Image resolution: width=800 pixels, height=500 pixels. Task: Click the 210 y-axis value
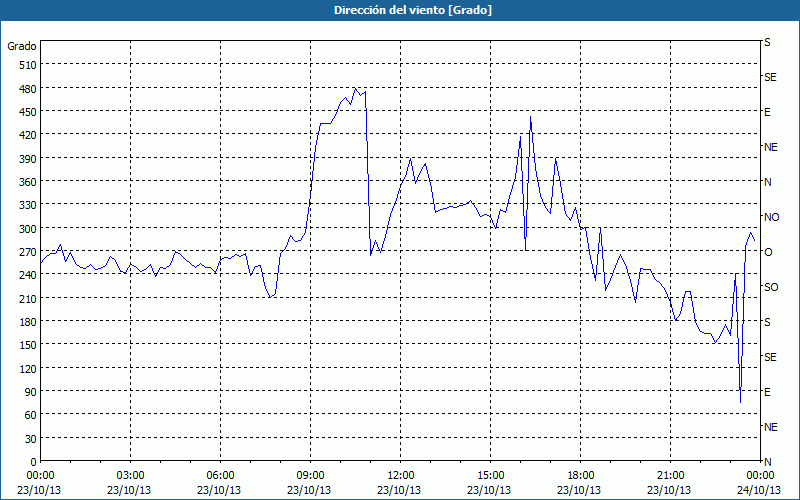pos(28,298)
